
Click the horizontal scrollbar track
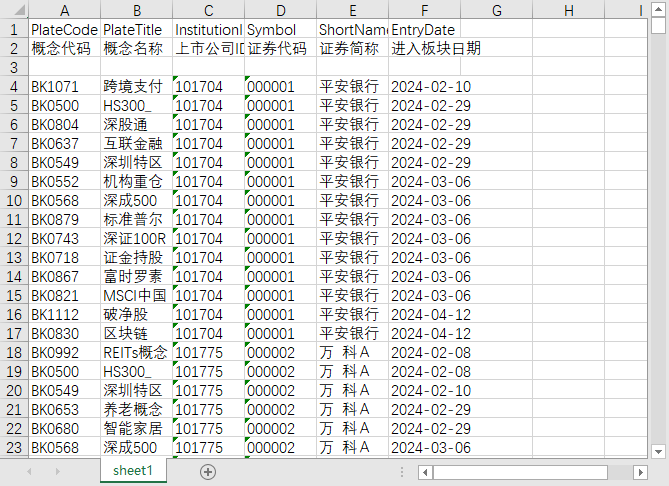coord(620,472)
